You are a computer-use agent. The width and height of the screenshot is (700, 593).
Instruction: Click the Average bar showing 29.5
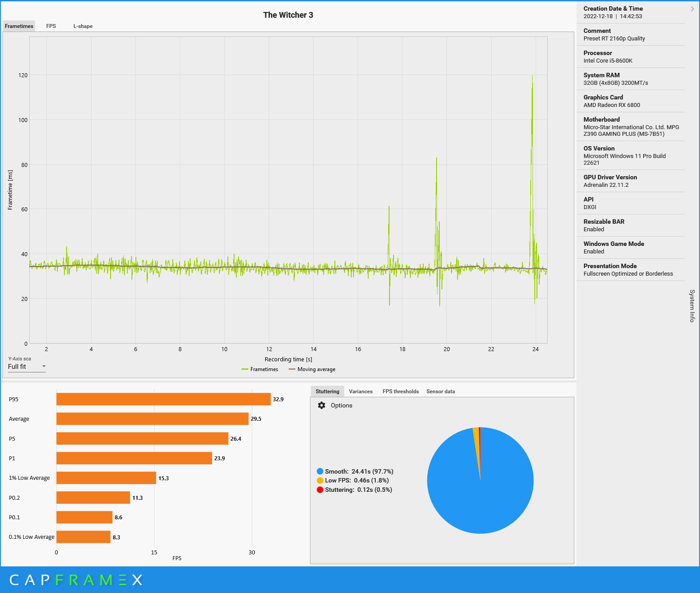pyautogui.click(x=152, y=419)
